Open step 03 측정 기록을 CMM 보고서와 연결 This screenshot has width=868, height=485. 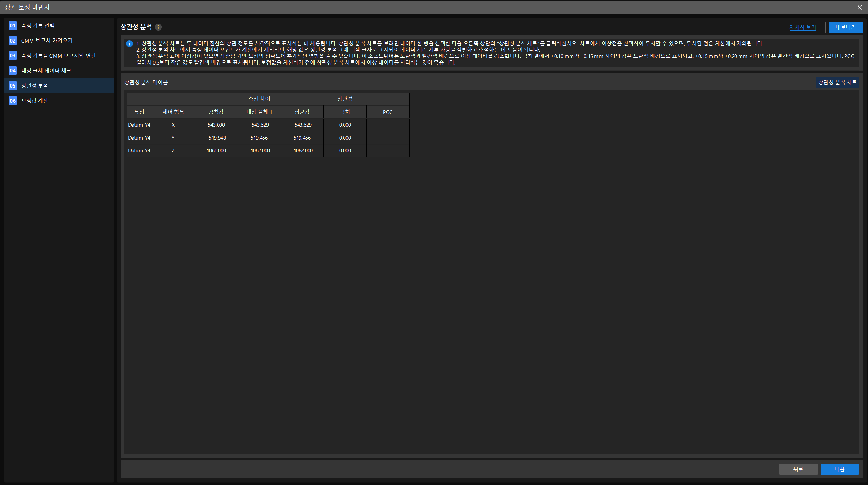tap(59, 56)
